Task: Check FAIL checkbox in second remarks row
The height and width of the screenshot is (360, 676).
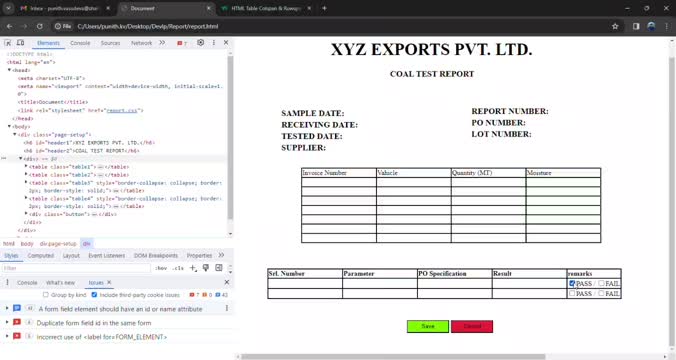Action: [x=601, y=293]
